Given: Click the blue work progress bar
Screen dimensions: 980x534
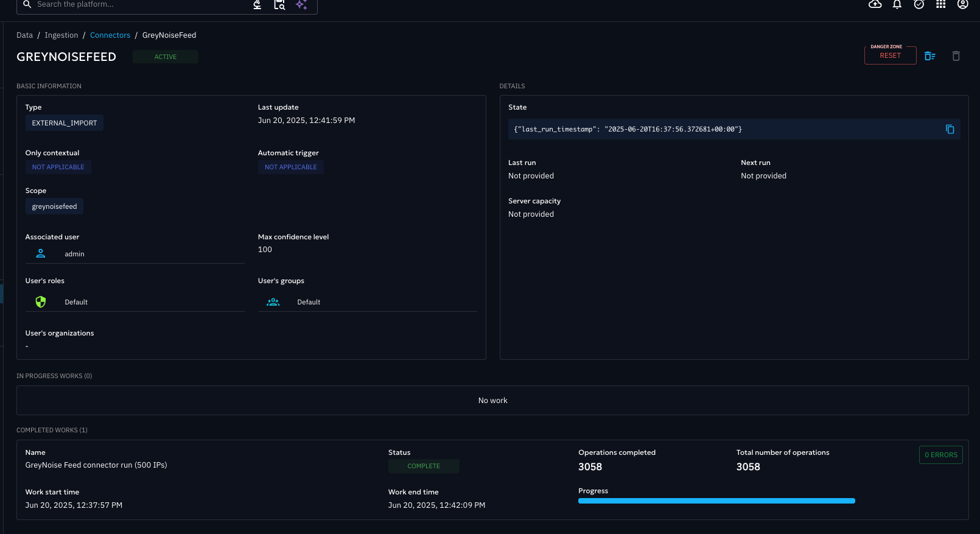Looking at the screenshot, I should (x=716, y=501).
